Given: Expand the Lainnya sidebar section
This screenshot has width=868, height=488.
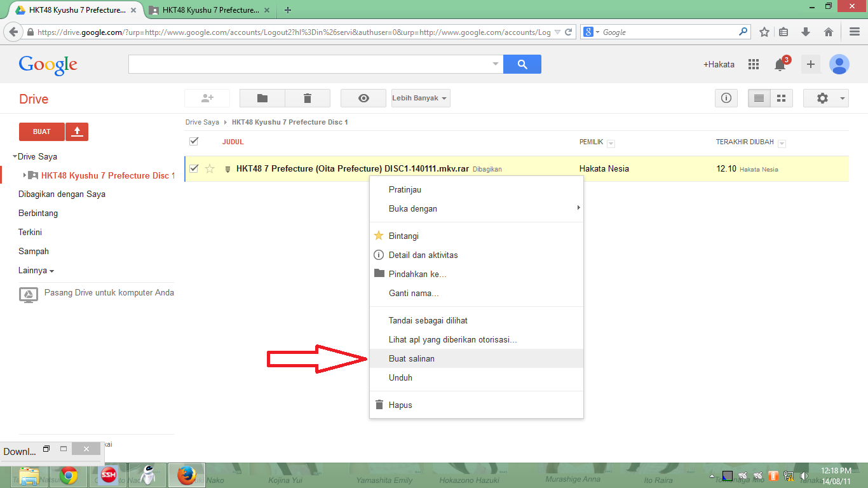Looking at the screenshot, I should 36,271.
